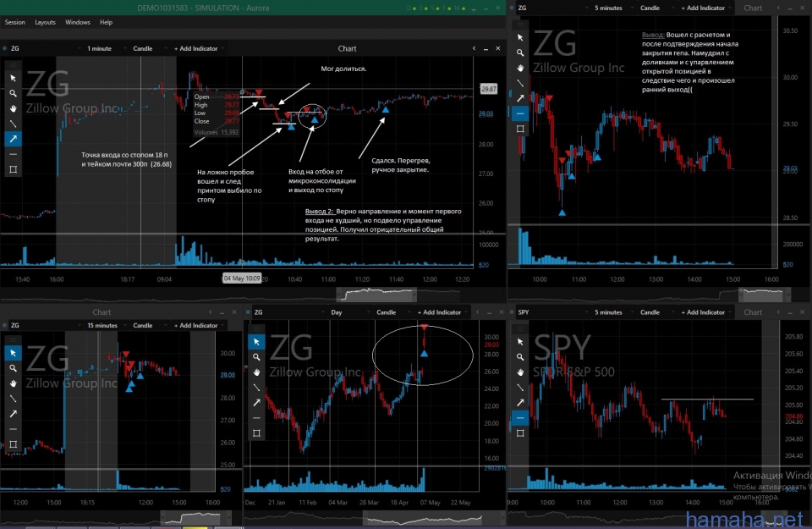Activate the hand tool in ZG 15 minutes chart
This screenshot has height=529, width=812.
pos(13,383)
